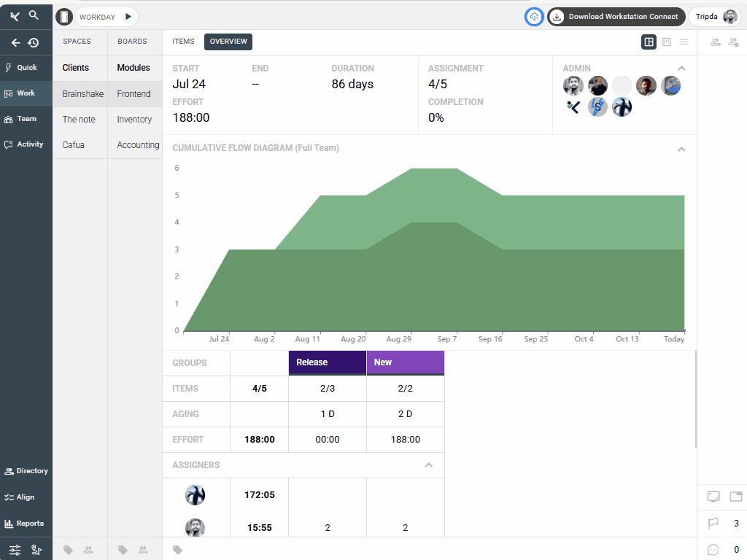Click Download Workstation Connect button
The width and height of the screenshot is (747, 560).
[x=616, y=17]
